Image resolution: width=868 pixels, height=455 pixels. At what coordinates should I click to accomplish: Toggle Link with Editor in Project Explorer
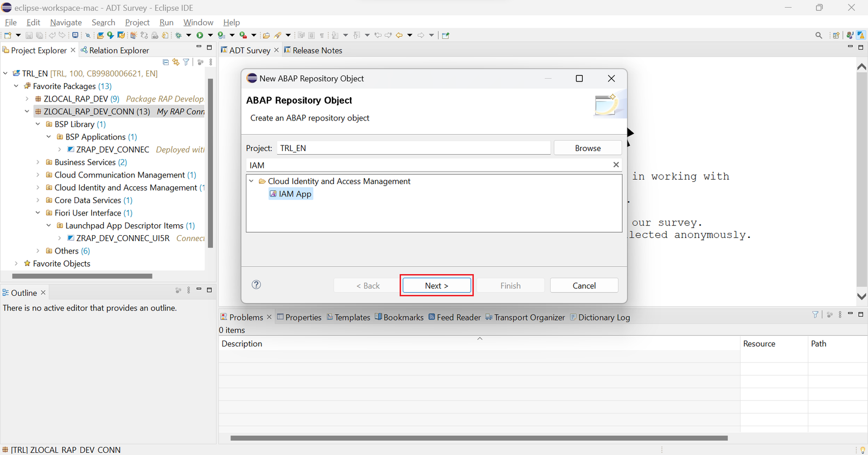(x=176, y=62)
